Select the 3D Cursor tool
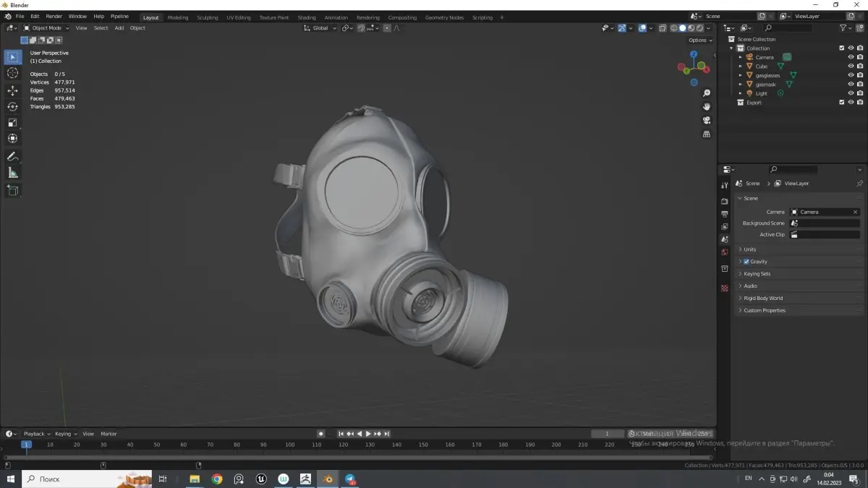Screen dimensions: 868x488 (x=12, y=73)
